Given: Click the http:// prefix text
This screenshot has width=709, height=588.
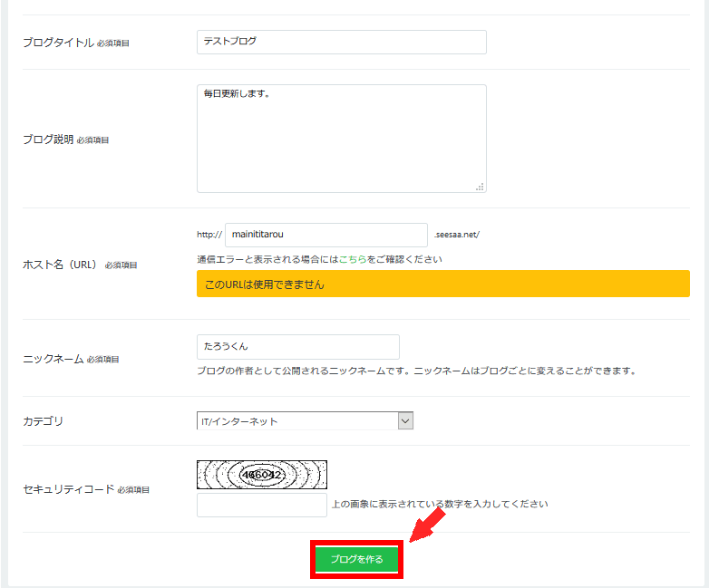Looking at the screenshot, I should click(x=209, y=235).
